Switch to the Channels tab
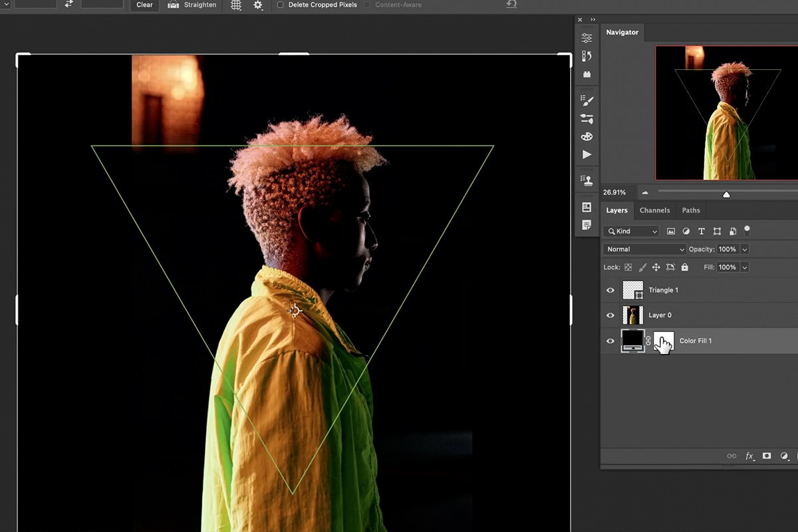Screen dimensions: 798x532 coord(654,210)
